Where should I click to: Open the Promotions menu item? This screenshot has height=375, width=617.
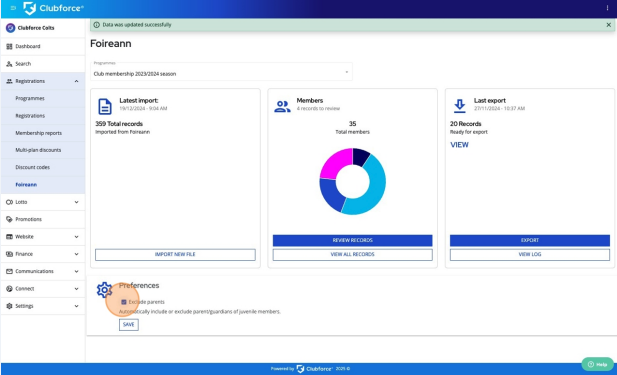click(x=28, y=220)
